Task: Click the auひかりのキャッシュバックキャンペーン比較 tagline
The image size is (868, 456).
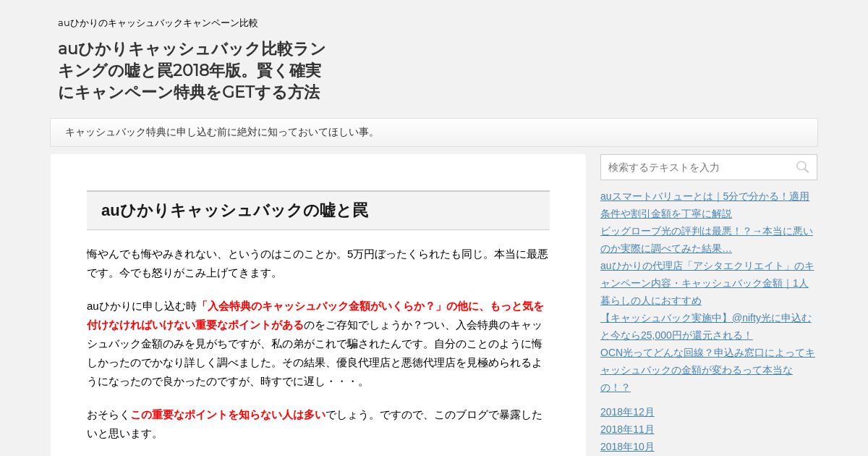Action: point(158,23)
